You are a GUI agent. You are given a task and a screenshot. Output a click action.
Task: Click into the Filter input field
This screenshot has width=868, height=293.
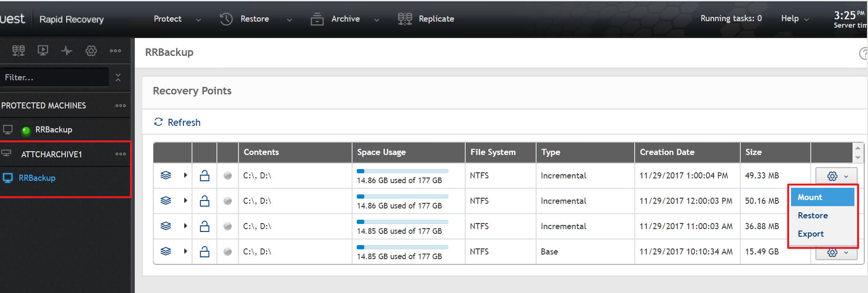click(x=54, y=77)
